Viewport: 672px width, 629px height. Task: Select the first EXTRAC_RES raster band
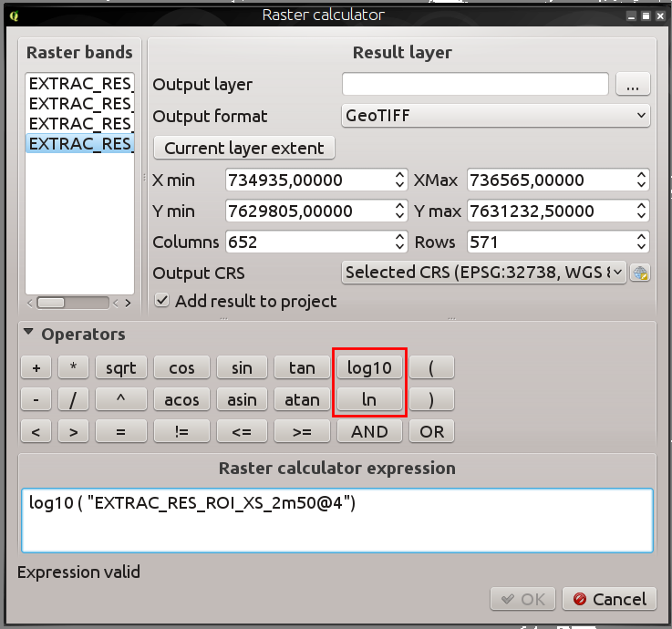[80, 84]
